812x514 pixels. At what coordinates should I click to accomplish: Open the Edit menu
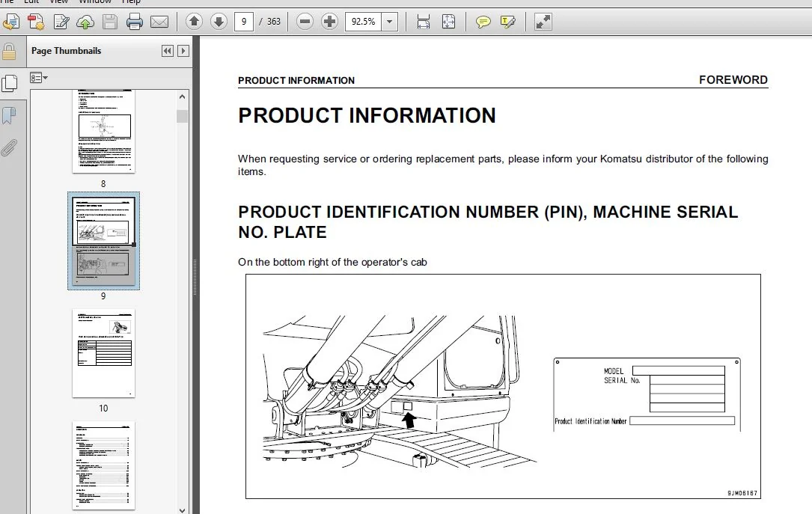click(31, 1)
